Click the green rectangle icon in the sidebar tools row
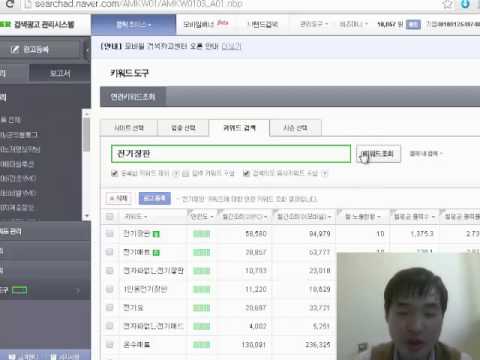The height and width of the screenshot is (360, 480). [x=20, y=290]
